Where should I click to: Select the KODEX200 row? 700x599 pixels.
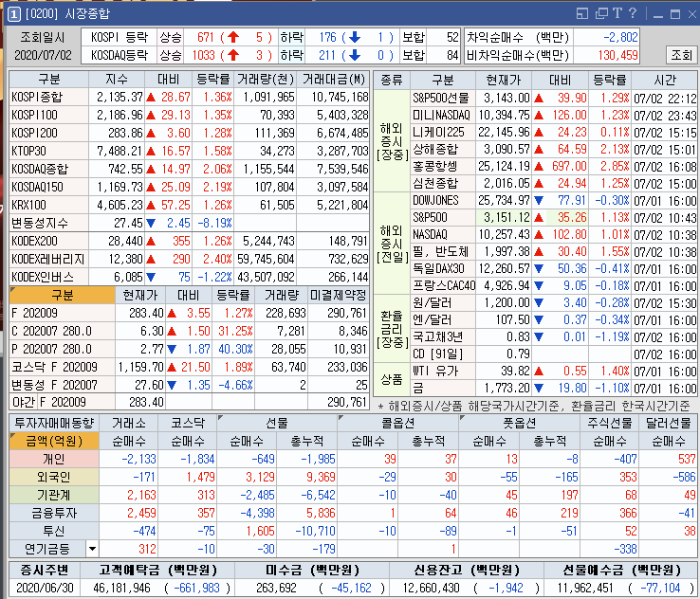point(190,241)
